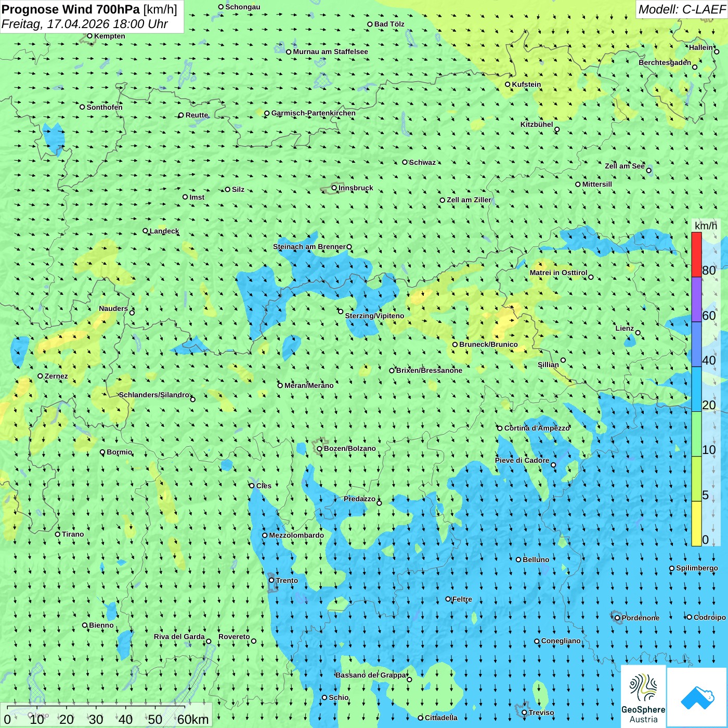Click the Zernez town label
This screenshot has width=728, height=728.
[x=56, y=376]
